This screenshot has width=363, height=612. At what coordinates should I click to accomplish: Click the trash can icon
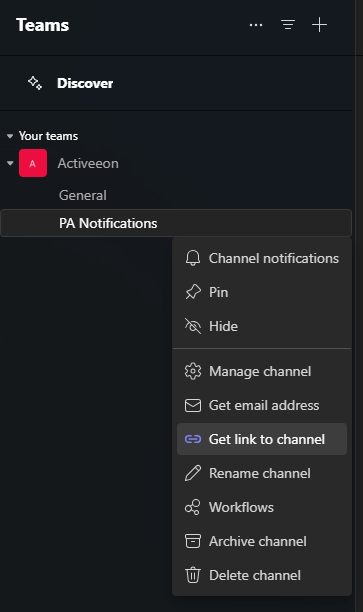[193, 575]
